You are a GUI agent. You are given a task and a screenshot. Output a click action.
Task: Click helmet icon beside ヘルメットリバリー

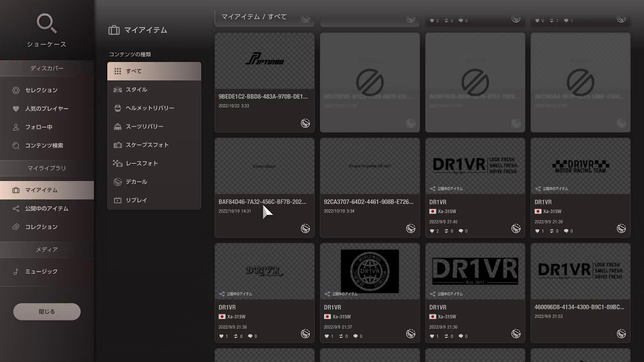pos(118,108)
